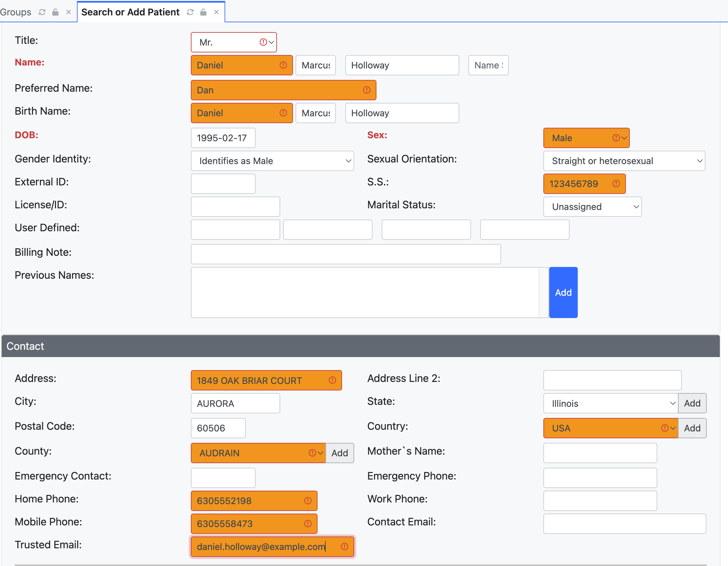Screen dimensions: 728x566
Task: Click the Billing Note input field
Action: click(x=345, y=254)
